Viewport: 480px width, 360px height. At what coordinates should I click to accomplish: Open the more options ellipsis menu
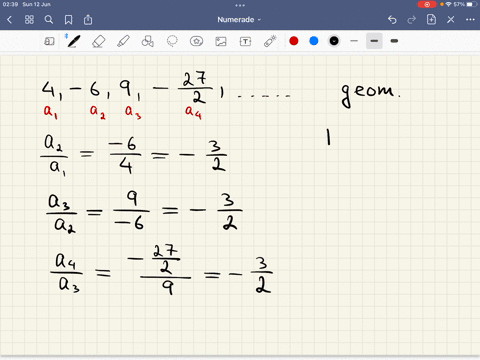(470, 20)
